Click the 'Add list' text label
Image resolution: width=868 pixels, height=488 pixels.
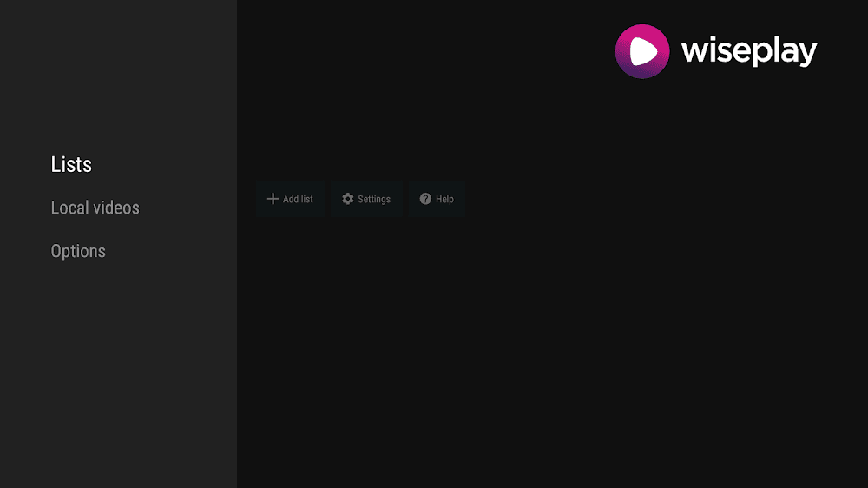click(x=298, y=200)
